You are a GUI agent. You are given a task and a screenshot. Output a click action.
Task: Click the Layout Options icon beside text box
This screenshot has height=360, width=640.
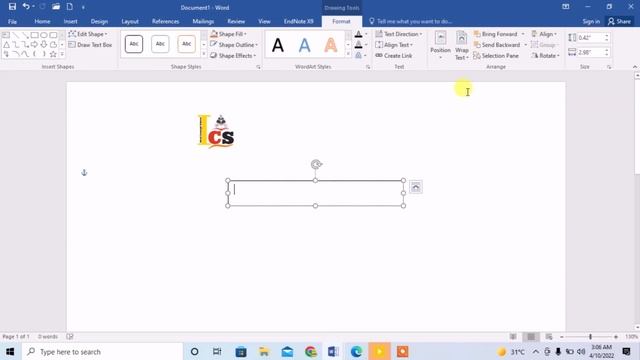(x=416, y=187)
